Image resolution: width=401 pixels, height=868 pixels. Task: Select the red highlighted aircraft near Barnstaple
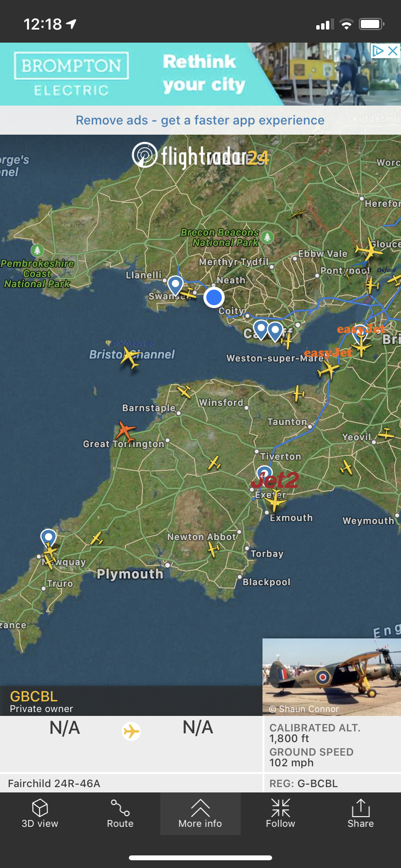pos(125,431)
